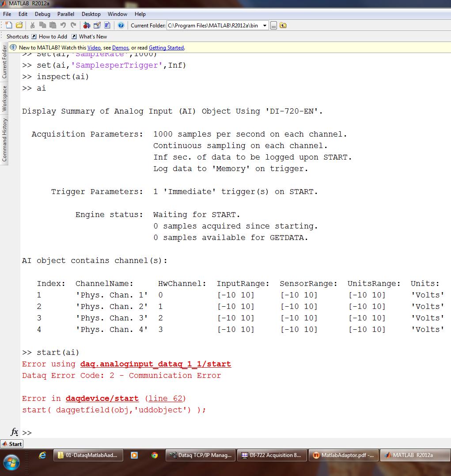Open the Parallel menu
The width and height of the screenshot is (451, 476).
pyautogui.click(x=65, y=14)
